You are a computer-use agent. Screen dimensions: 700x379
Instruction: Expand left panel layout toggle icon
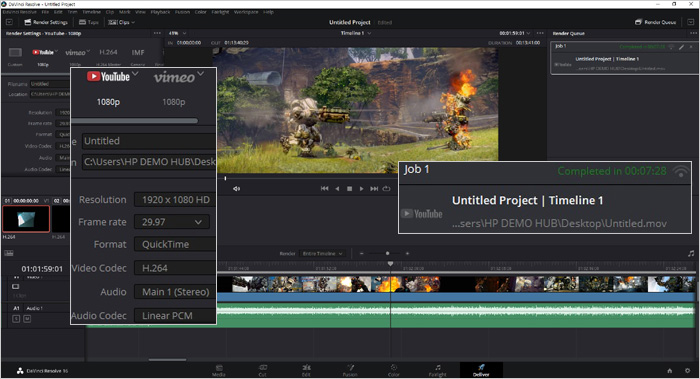coord(9,22)
